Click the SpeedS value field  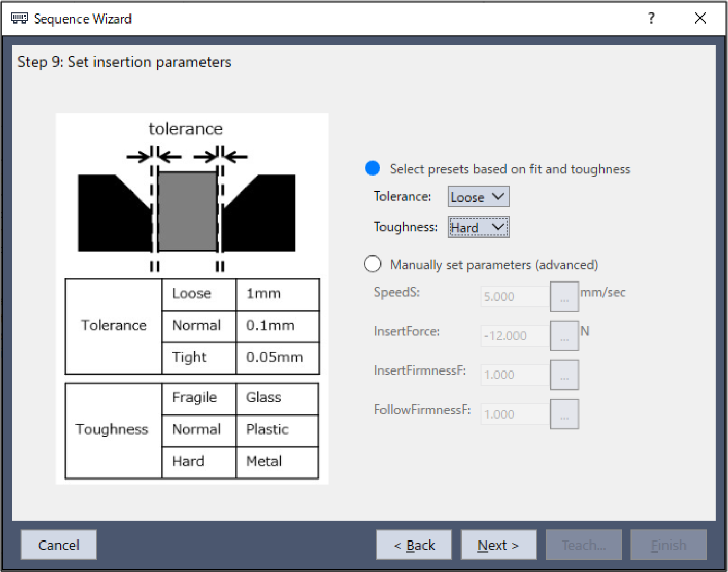point(514,297)
